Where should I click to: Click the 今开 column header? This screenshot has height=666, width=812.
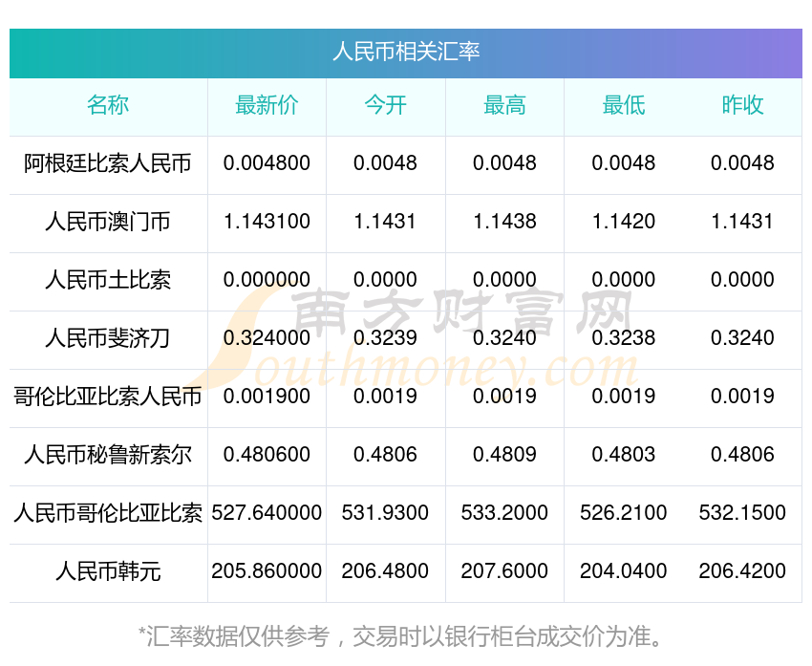click(x=385, y=106)
